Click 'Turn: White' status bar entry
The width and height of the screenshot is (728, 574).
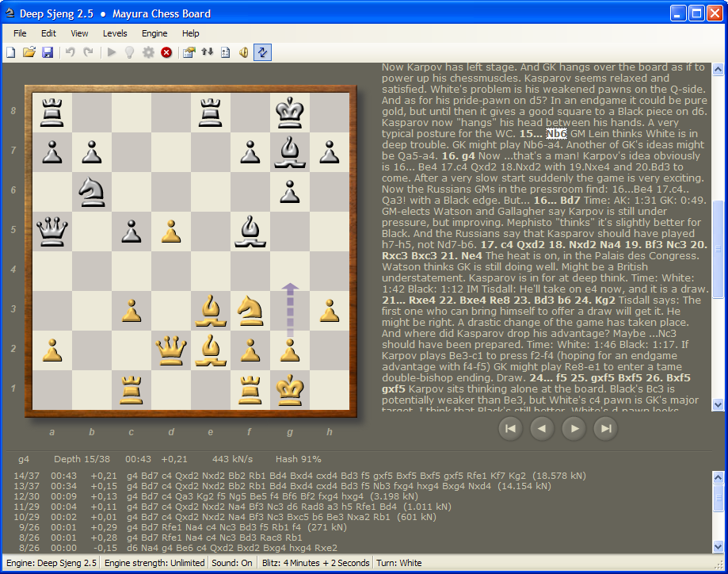399,563
